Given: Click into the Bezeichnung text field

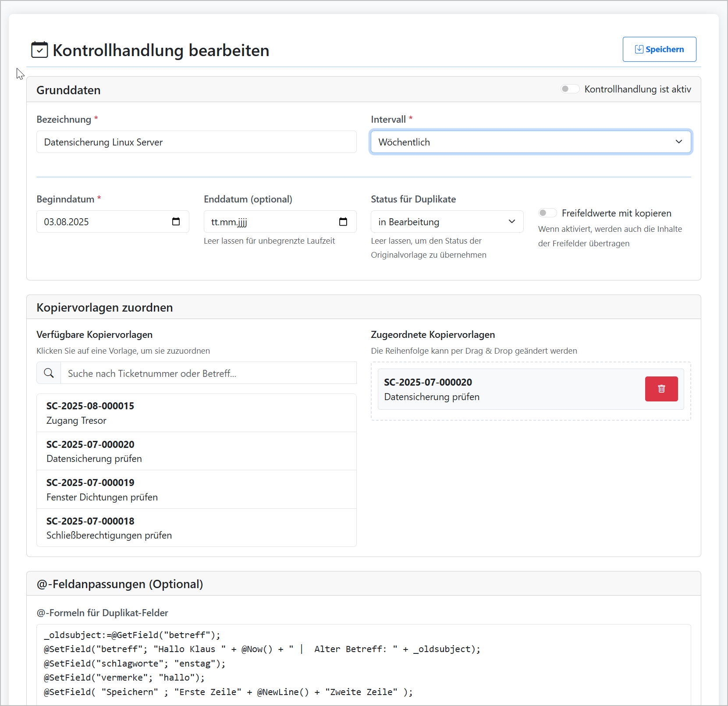Looking at the screenshot, I should (196, 142).
